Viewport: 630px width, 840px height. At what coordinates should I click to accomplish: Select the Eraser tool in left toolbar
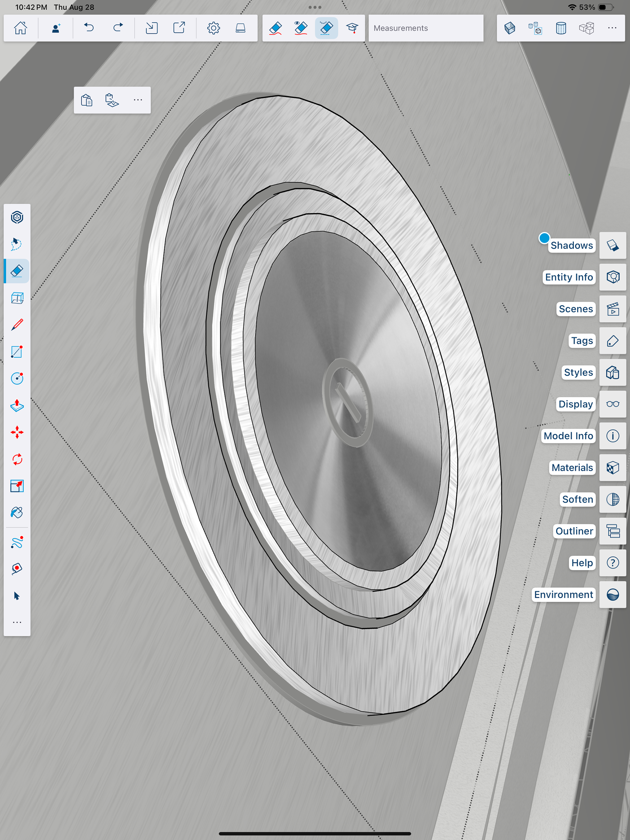[17, 271]
